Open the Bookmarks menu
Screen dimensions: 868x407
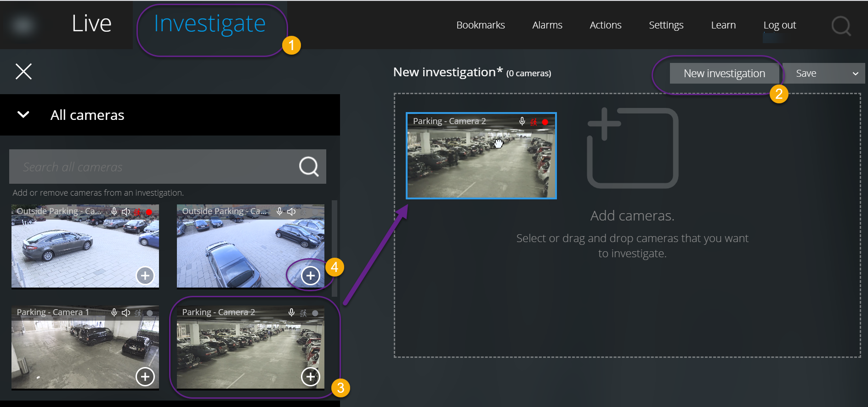click(x=480, y=25)
